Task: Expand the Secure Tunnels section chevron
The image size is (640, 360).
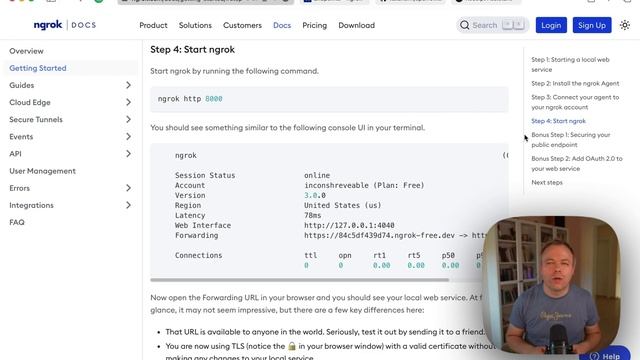Action: click(x=128, y=120)
